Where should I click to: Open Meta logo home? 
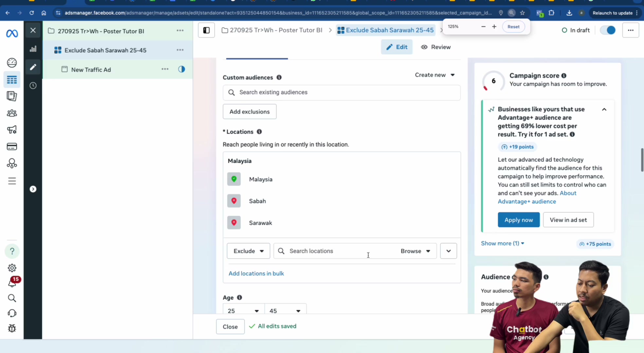[x=12, y=33]
